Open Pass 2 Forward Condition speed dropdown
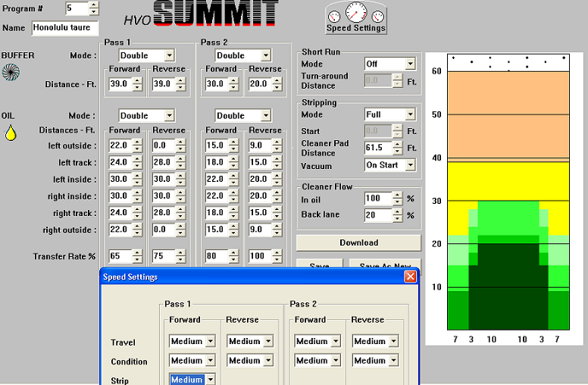588x385 pixels. coord(336,360)
